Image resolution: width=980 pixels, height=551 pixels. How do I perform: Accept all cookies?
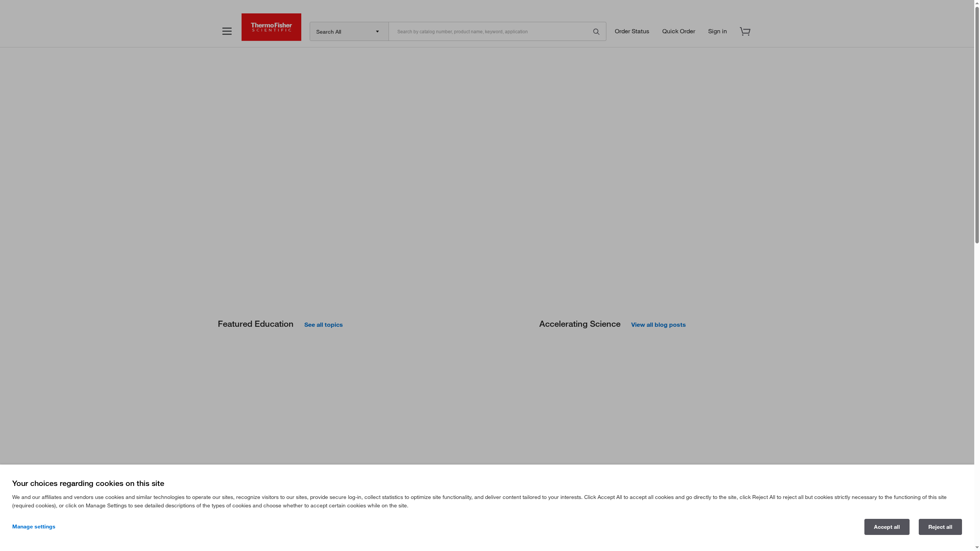[x=887, y=527]
